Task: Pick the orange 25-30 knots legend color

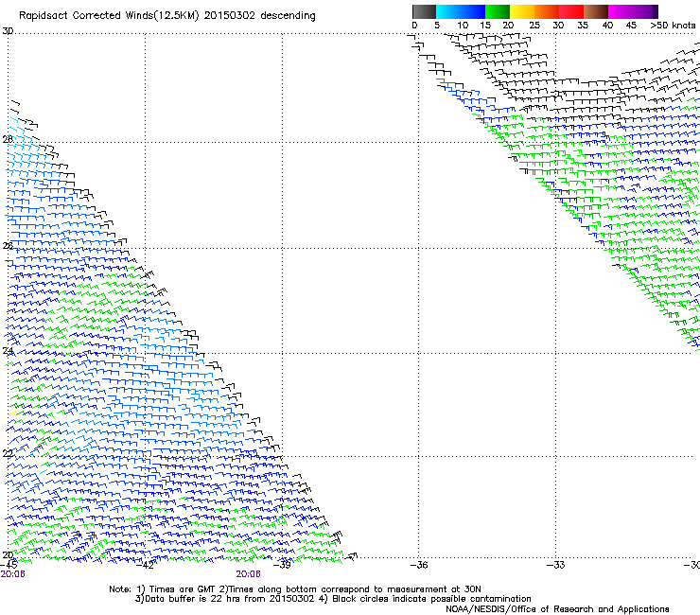Action: pos(547,11)
